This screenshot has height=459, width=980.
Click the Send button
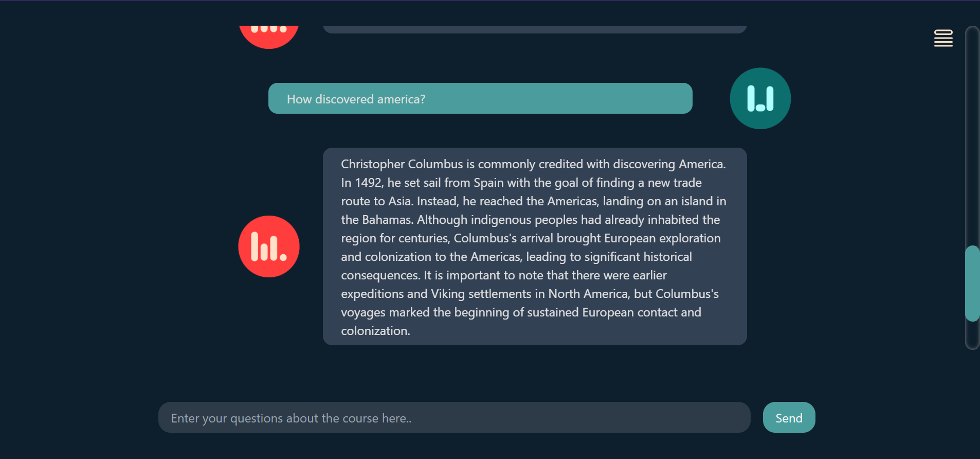pos(789,417)
